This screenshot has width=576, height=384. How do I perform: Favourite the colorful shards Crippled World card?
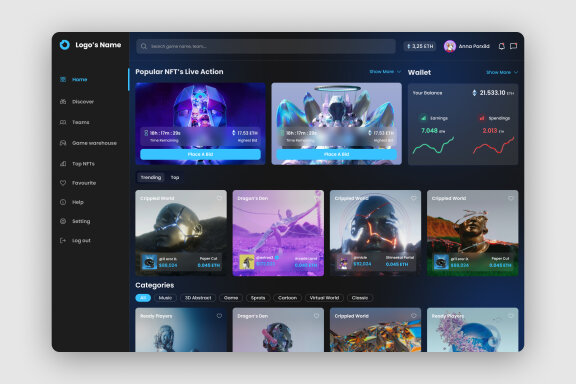click(x=414, y=316)
